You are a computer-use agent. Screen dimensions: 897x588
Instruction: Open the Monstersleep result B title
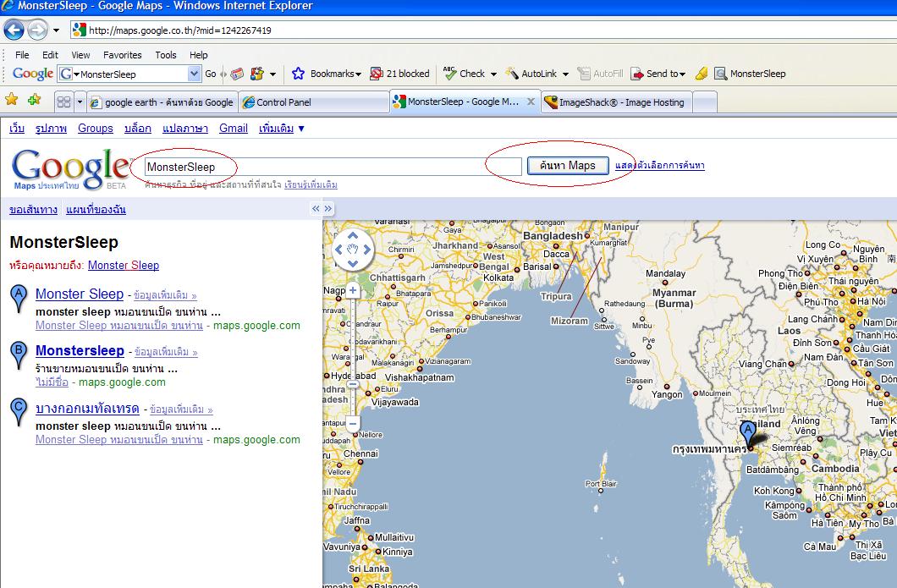point(80,350)
